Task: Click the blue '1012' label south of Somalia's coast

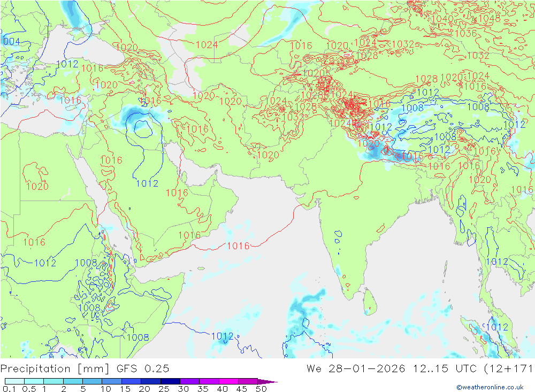Action: 223,336
